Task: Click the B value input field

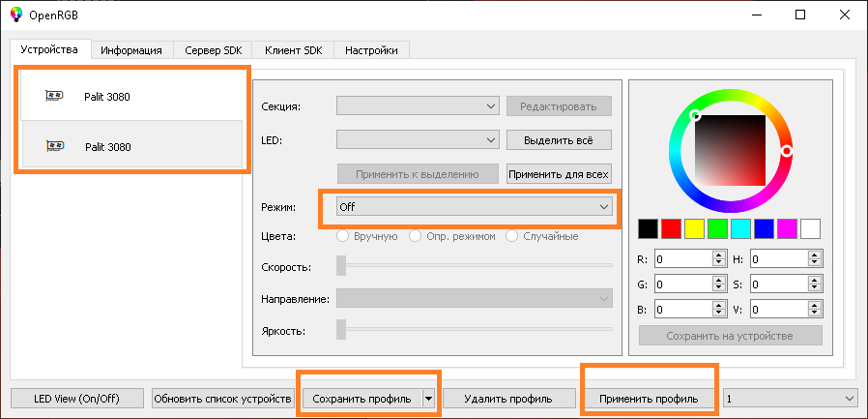Action: 684,310
